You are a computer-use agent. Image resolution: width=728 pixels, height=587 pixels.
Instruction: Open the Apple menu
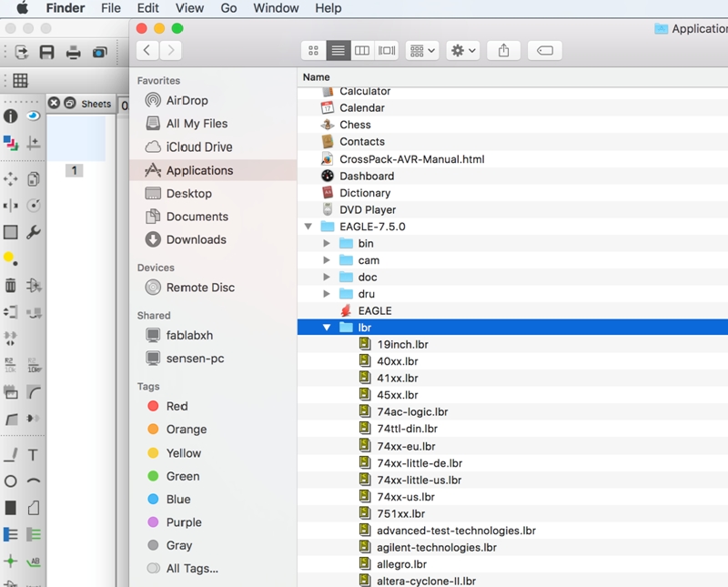pos(22,8)
